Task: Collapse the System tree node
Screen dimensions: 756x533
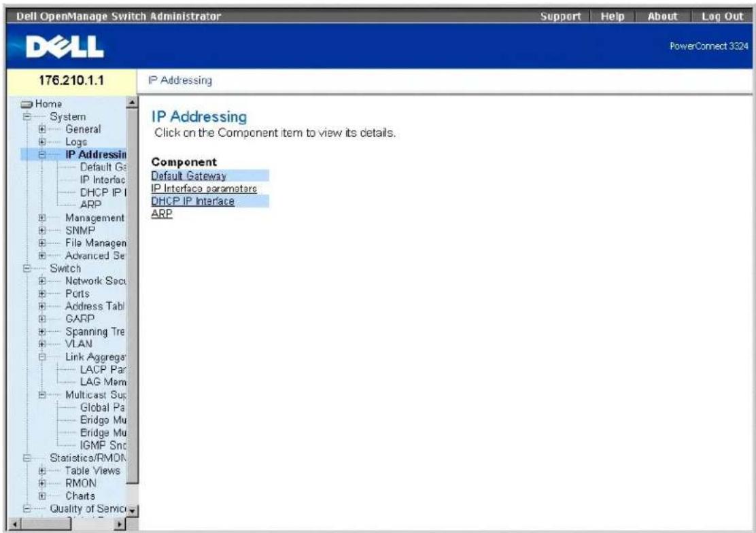Action: tap(27, 117)
